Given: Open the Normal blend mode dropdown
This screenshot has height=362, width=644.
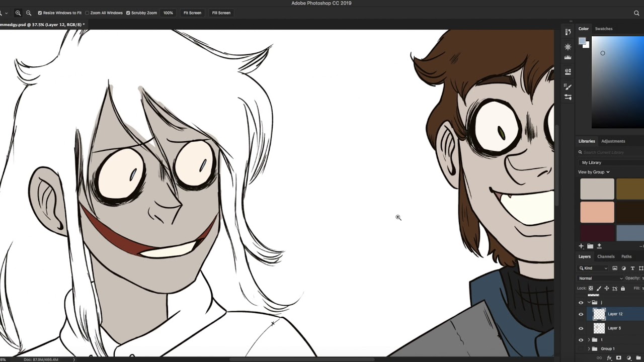Looking at the screenshot, I should pos(601,278).
